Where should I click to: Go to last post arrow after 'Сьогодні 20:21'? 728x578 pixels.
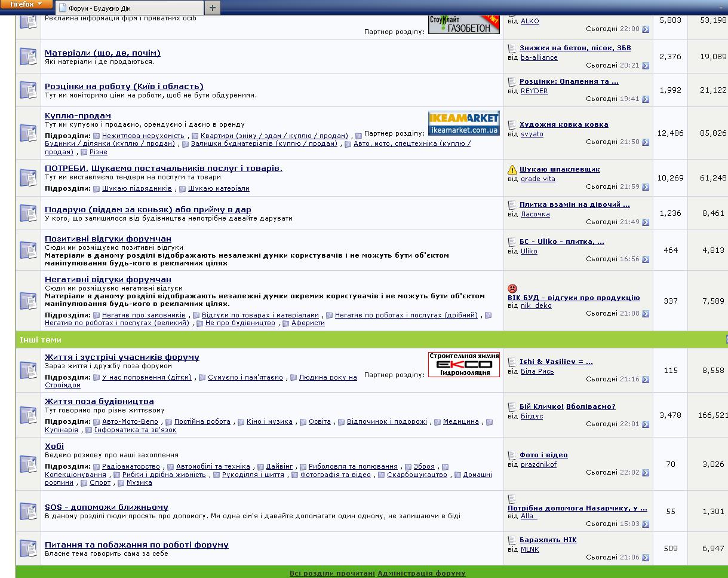[x=646, y=66]
